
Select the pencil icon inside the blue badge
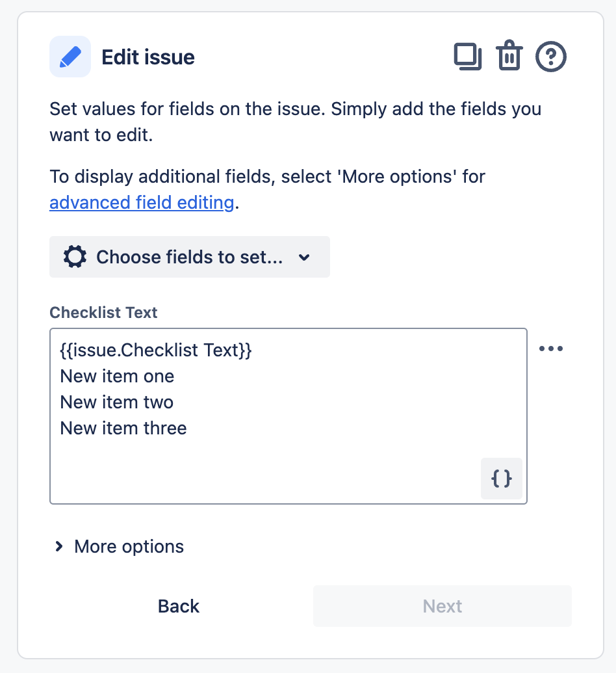click(x=70, y=57)
